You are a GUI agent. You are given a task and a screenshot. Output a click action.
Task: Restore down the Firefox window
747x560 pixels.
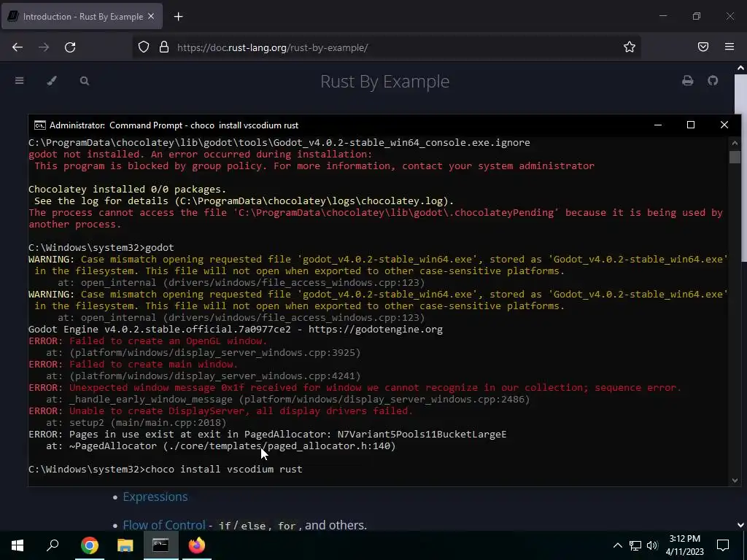pyautogui.click(x=697, y=16)
